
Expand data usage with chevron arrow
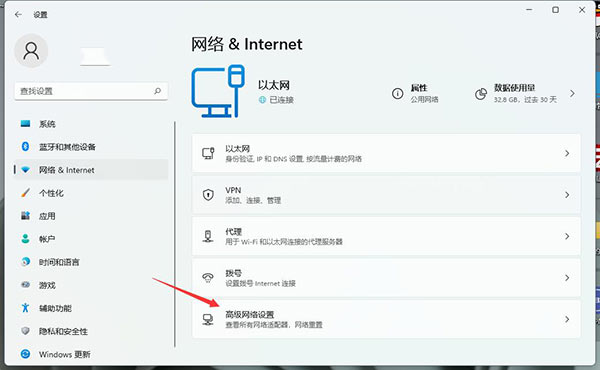click(x=572, y=93)
